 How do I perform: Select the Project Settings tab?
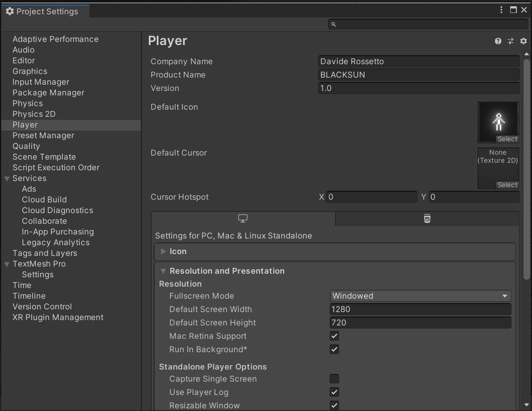(x=45, y=11)
